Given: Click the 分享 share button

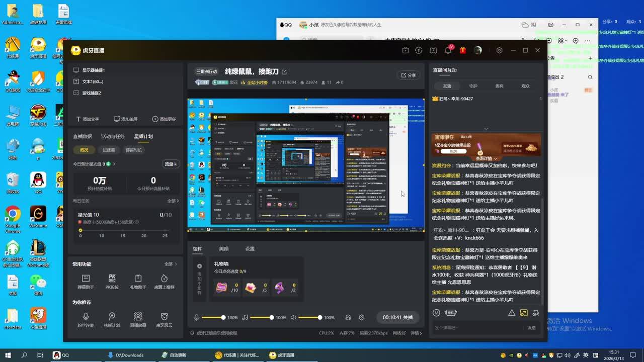Looking at the screenshot, I should 409,75.
